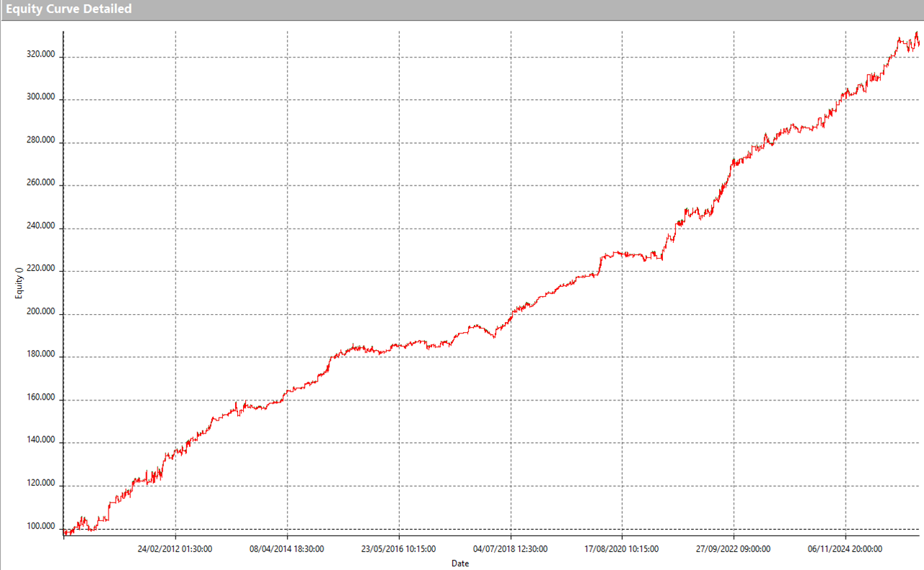Click the 06/11/2024 20:00:00 date label
This screenshot has height=570, width=924.
[846, 549]
